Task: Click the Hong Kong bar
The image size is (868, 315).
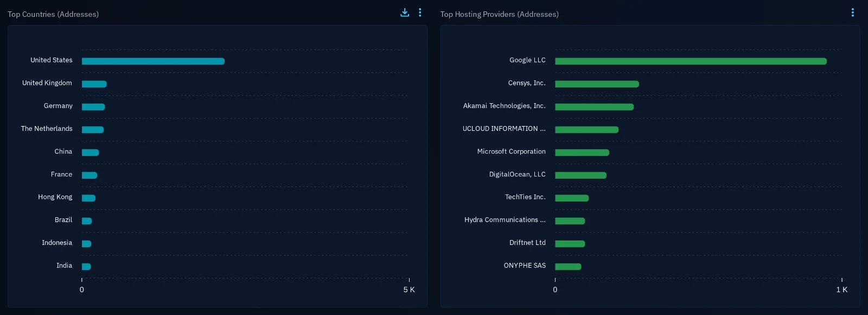Action: click(x=88, y=198)
